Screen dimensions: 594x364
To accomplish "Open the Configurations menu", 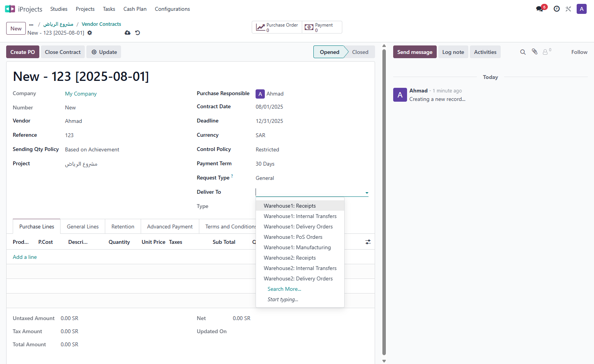I will pyautogui.click(x=172, y=9).
